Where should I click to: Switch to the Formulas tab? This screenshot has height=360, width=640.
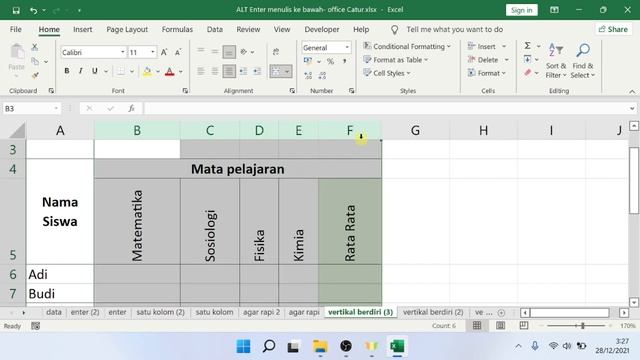pyautogui.click(x=177, y=29)
